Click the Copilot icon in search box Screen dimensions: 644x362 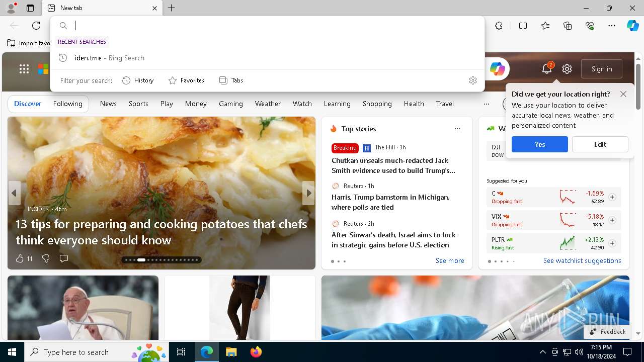[498, 69]
